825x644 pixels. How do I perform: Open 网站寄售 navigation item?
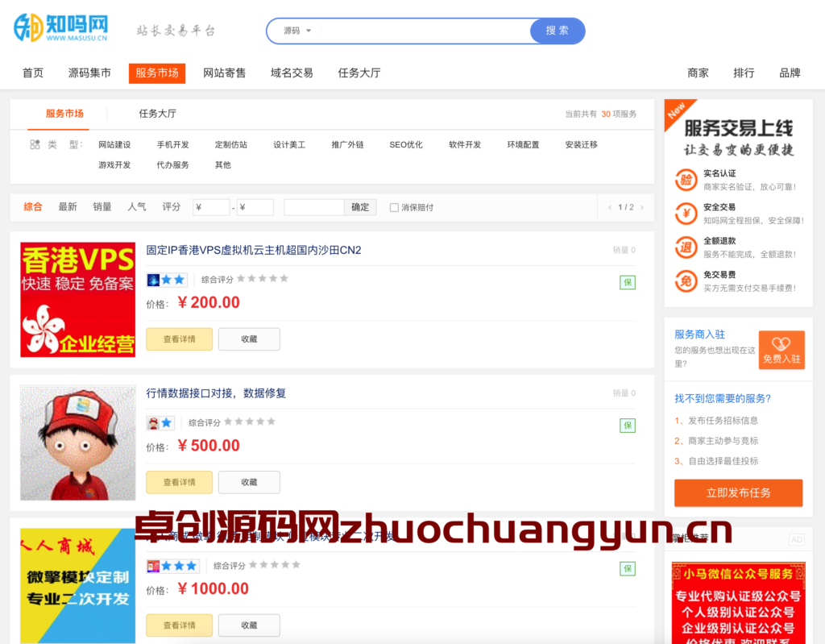click(x=224, y=73)
